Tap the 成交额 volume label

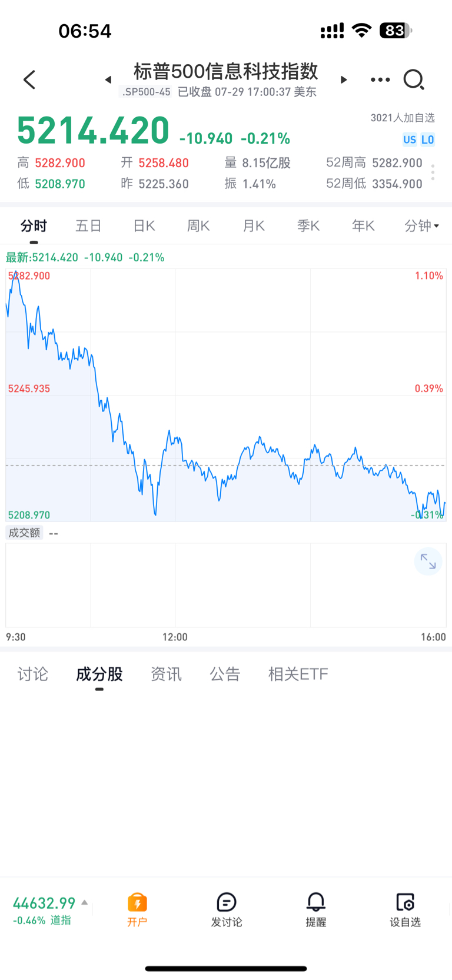point(24,533)
